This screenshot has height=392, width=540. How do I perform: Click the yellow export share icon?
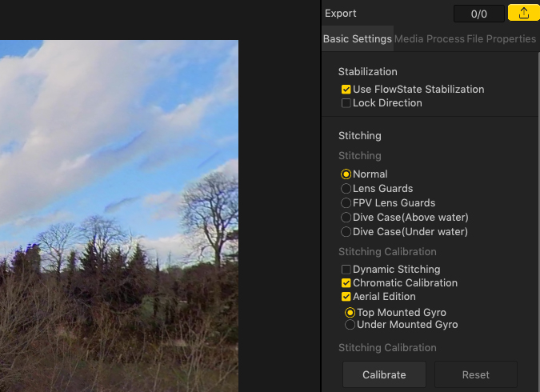click(x=524, y=13)
